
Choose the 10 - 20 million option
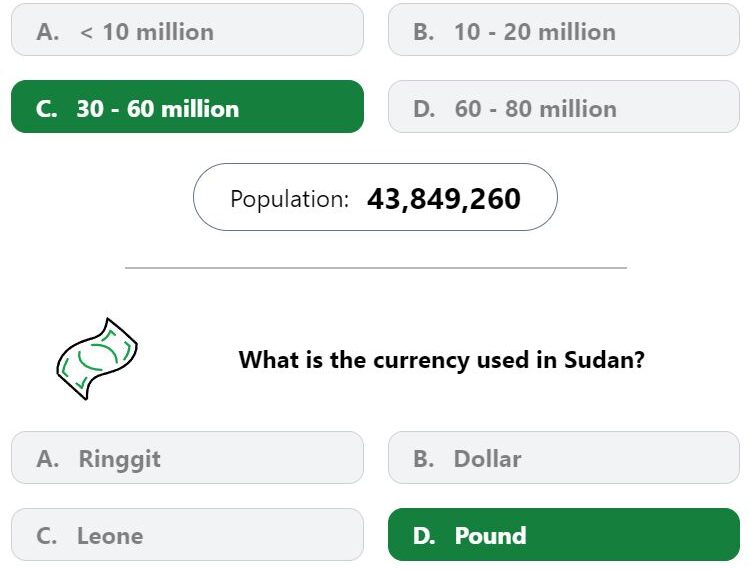[x=564, y=30]
